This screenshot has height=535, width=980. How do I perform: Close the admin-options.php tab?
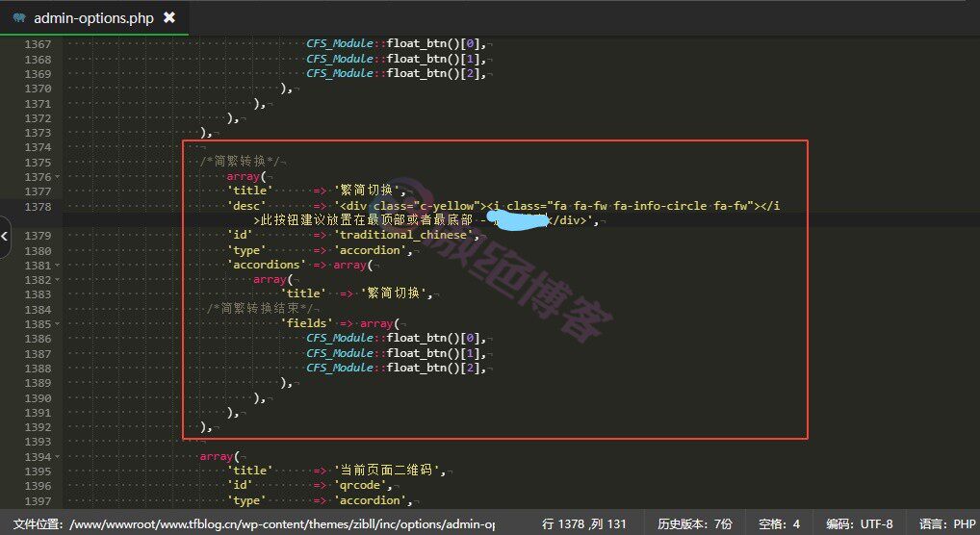[169, 18]
